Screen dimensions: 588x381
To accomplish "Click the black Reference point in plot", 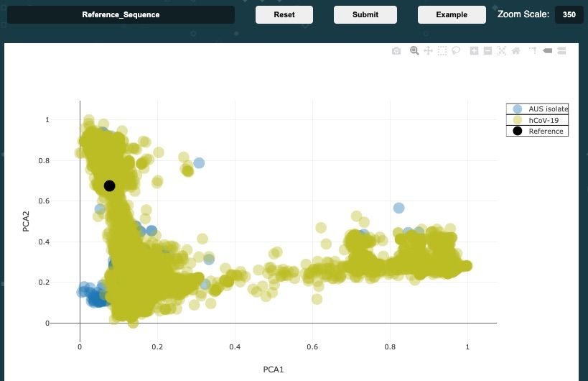I will pyautogui.click(x=109, y=185).
